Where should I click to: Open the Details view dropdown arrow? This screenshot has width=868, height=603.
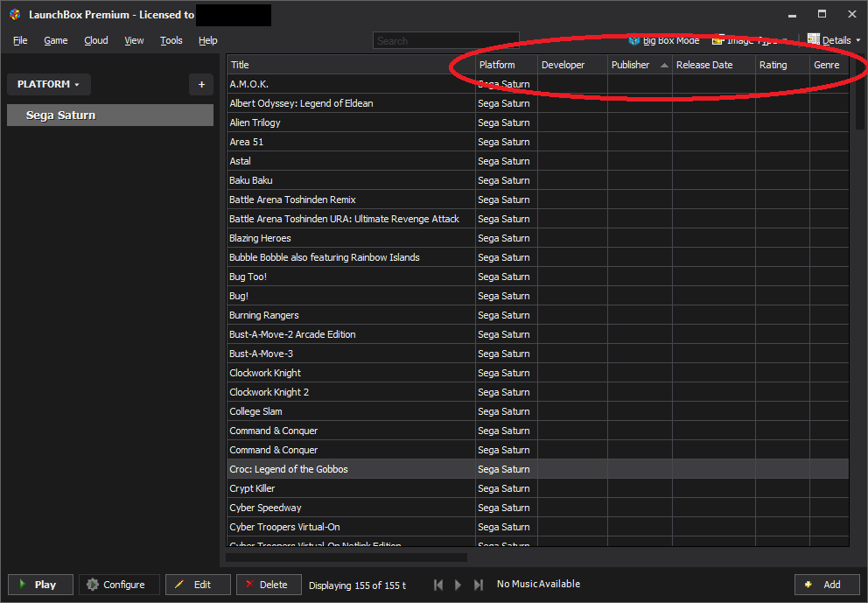(x=858, y=40)
